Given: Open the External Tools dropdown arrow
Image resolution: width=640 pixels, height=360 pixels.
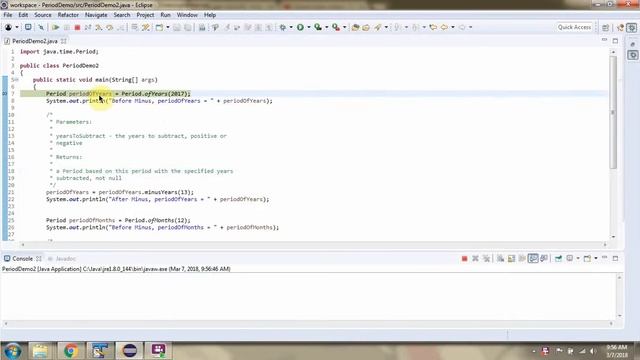Looking at the screenshot, I should tap(344, 27).
